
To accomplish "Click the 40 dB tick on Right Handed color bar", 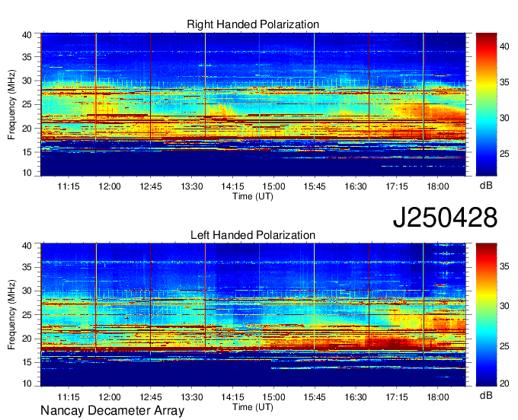I will click(x=504, y=46).
